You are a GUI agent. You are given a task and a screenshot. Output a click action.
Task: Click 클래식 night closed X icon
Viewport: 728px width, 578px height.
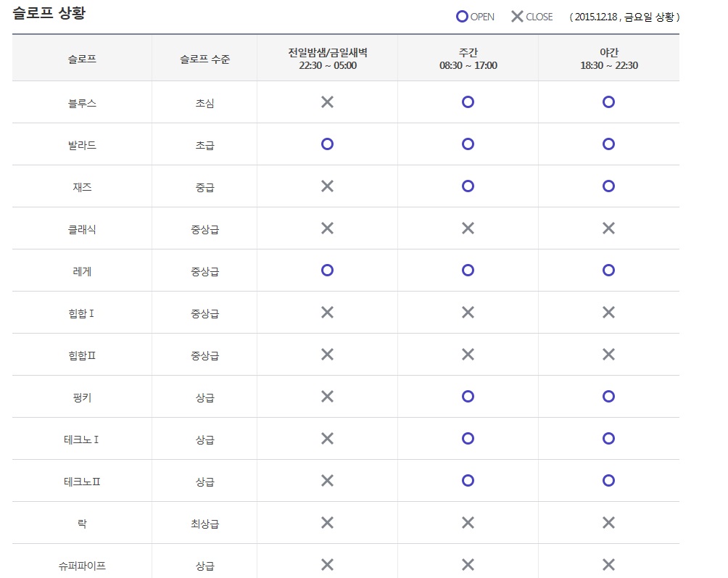[608, 228]
